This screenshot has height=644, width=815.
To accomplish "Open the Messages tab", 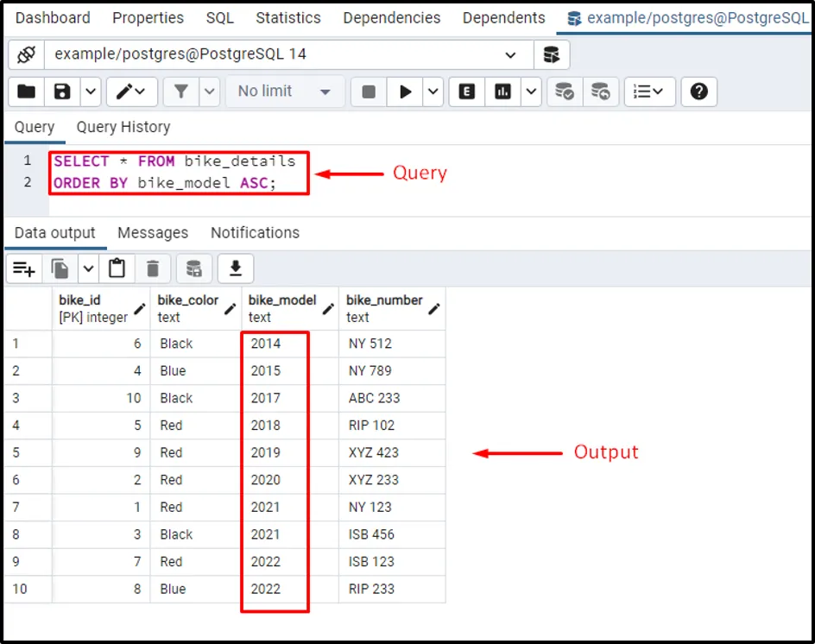I will tap(153, 233).
